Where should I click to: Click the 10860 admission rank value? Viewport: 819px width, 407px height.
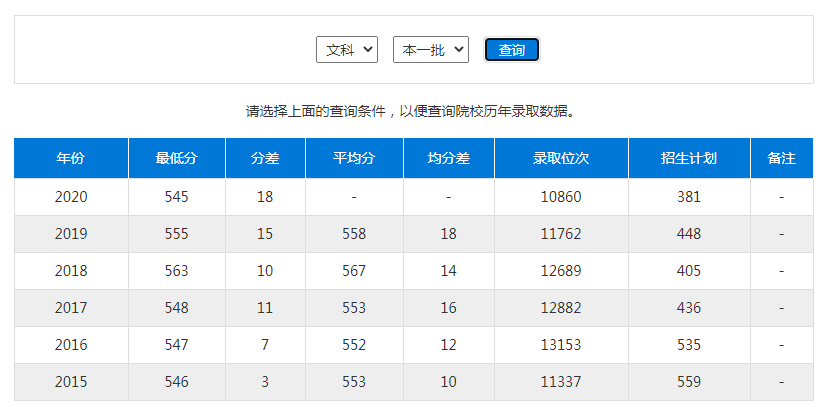click(561, 197)
